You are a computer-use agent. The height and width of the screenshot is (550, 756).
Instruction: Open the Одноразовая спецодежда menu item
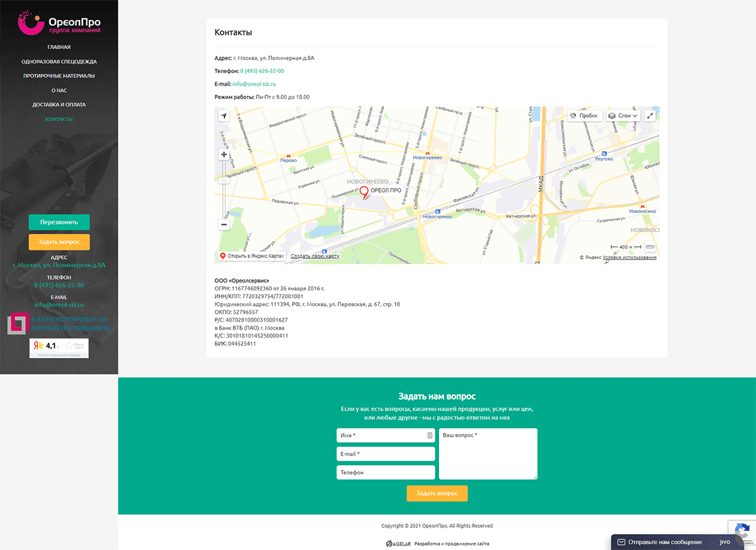coord(59,62)
